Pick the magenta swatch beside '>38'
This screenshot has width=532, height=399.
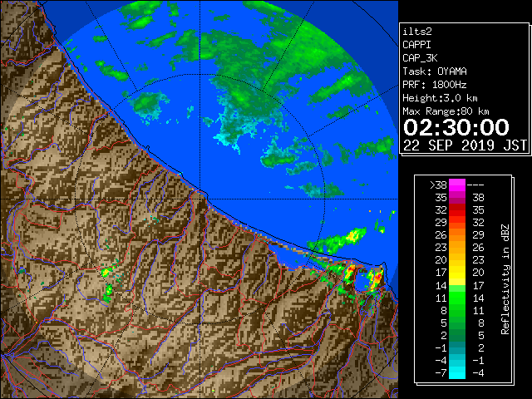pyautogui.click(x=457, y=185)
